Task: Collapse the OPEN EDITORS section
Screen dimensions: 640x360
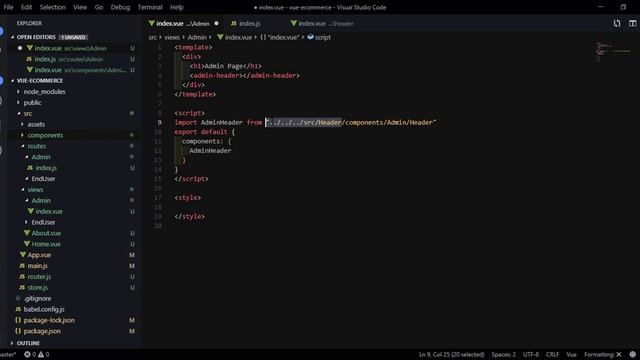Action: tap(36, 37)
